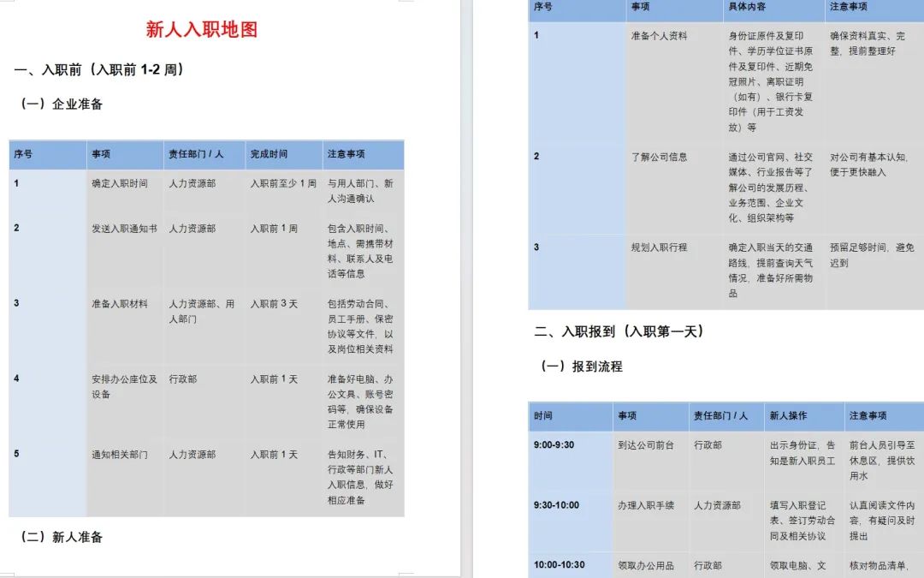
Task: Select the 完成时间 column header
Action: coord(269,154)
